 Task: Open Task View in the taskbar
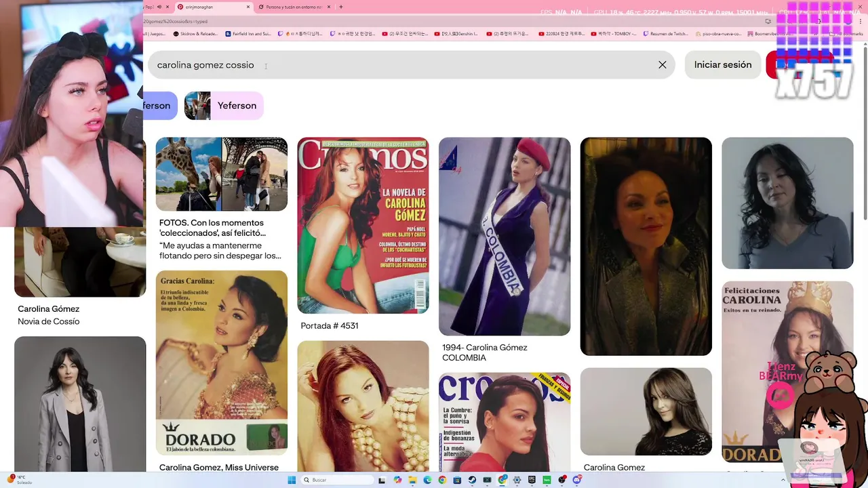[x=381, y=480]
